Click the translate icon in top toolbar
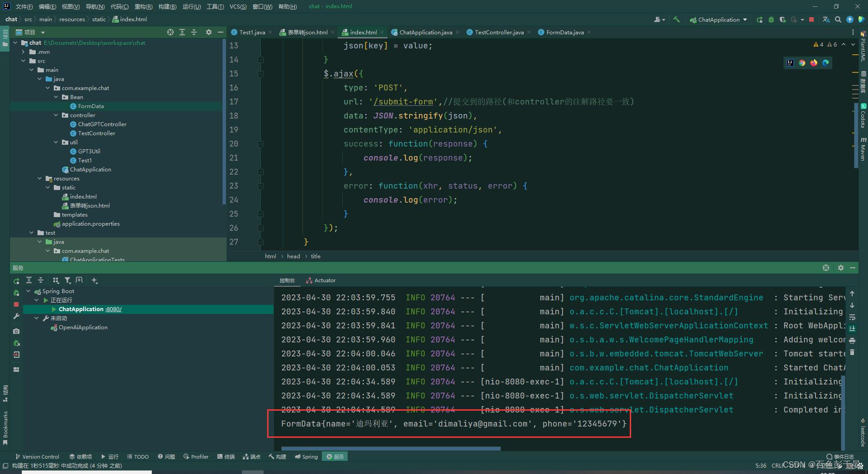The image size is (868, 474). coord(826,19)
